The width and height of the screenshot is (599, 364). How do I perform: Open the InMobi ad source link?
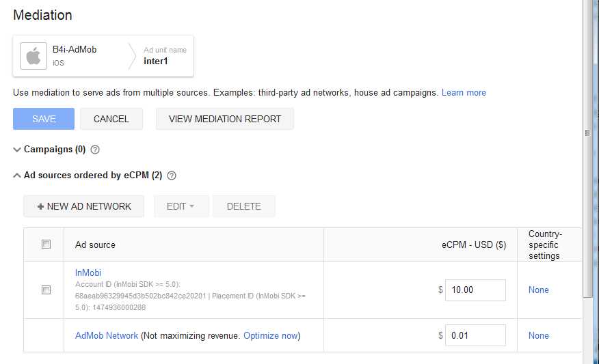88,272
